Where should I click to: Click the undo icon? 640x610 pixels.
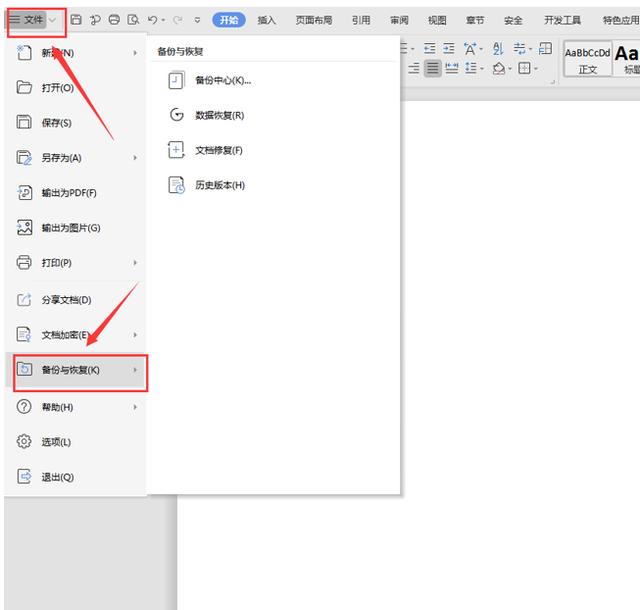pyautogui.click(x=152, y=20)
